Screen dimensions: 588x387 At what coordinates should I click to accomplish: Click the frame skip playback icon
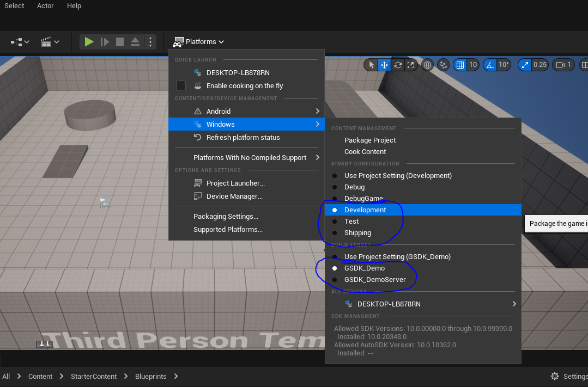tap(105, 41)
